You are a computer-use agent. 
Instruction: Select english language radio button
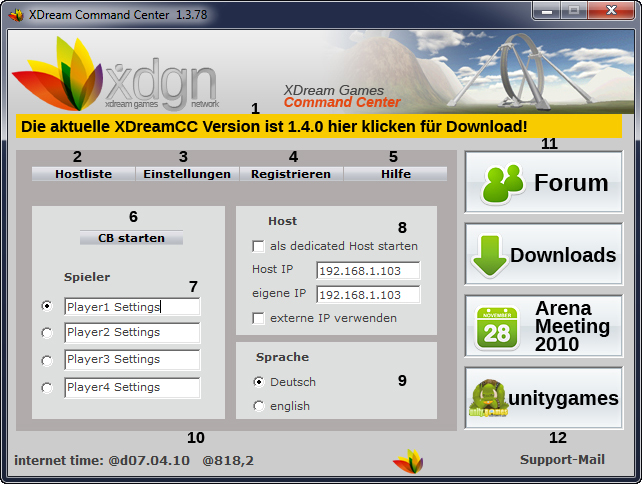tap(259, 406)
